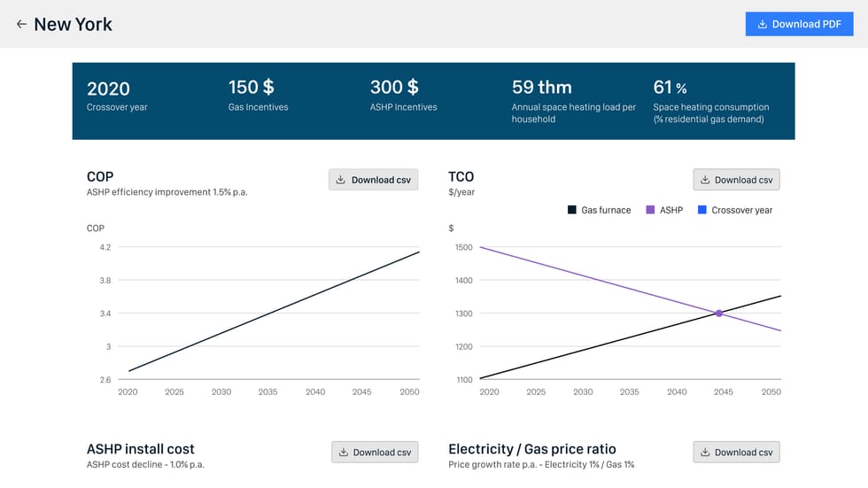Download csv for the COP chart
The height and width of the screenshot is (488, 868).
(373, 180)
